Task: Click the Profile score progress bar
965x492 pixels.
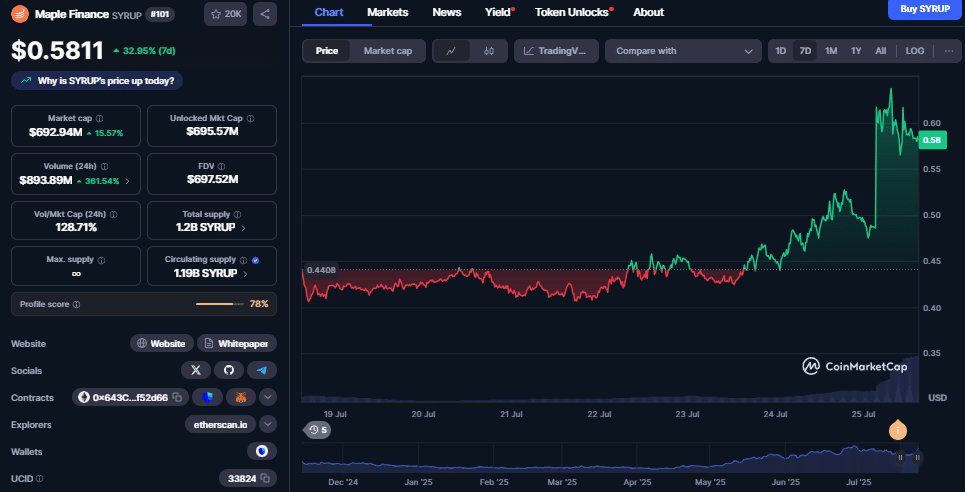Action: click(219, 304)
